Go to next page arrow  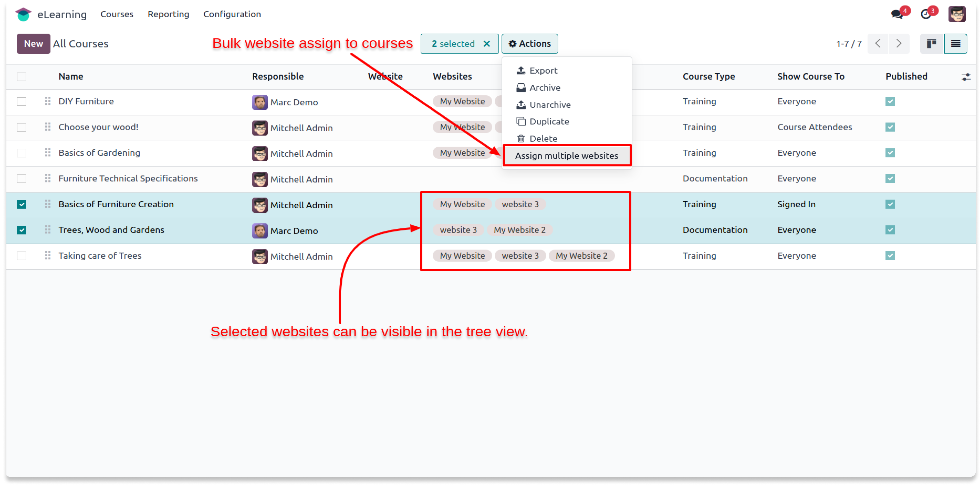coord(898,43)
